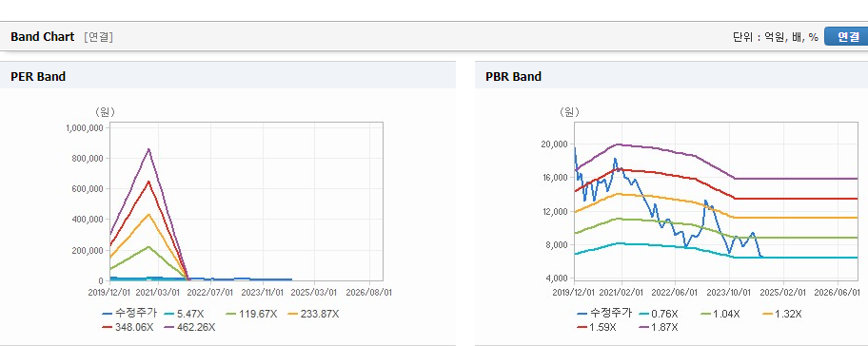Image resolution: width=868 pixels, height=346 pixels.
Task: Toggle 수정주가 series in PBR Band legend
Action: click(x=604, y=314)
